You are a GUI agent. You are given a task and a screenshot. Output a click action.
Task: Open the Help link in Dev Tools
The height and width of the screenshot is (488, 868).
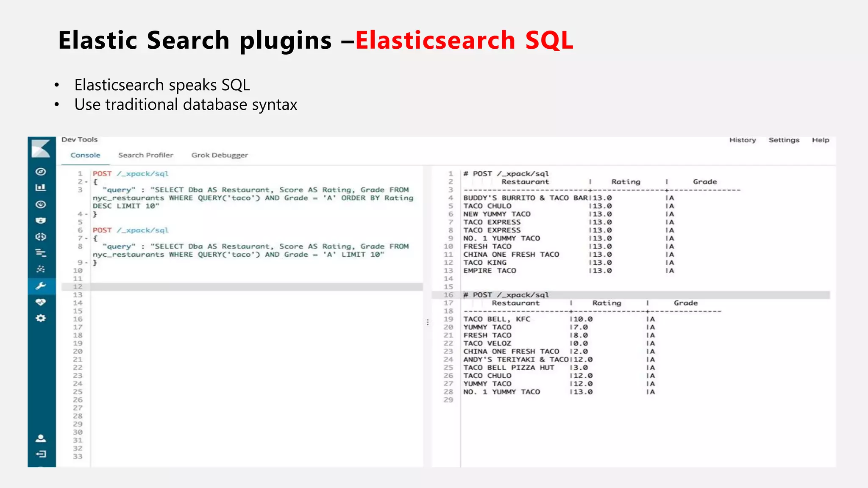coord(821,140)
